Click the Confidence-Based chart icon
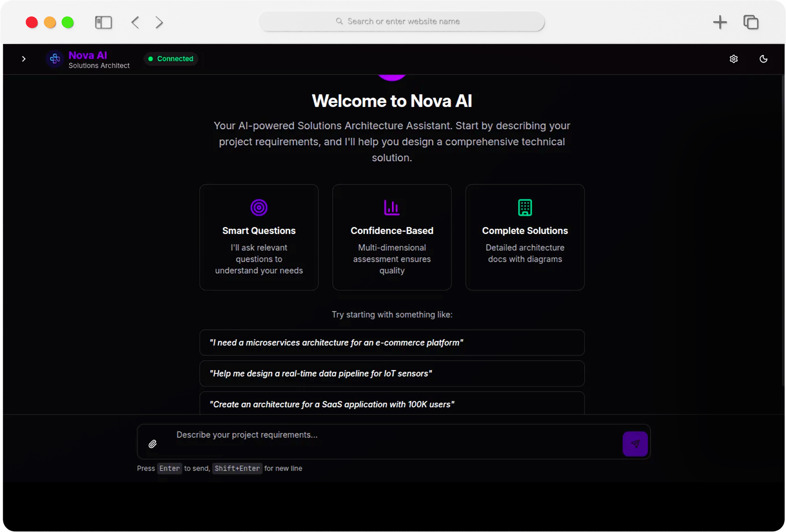This screenshot has width=786, height=532. point(391,207)
